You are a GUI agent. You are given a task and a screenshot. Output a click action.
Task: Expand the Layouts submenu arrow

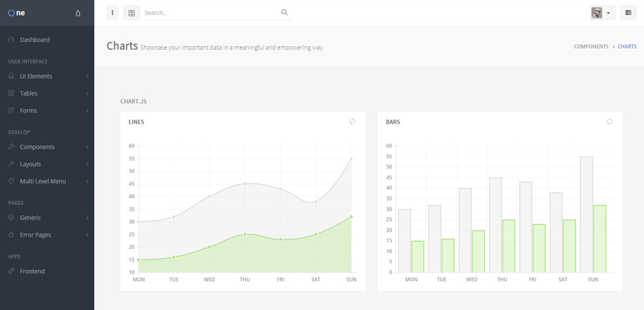pyautogui.click(x=87, y=165)
